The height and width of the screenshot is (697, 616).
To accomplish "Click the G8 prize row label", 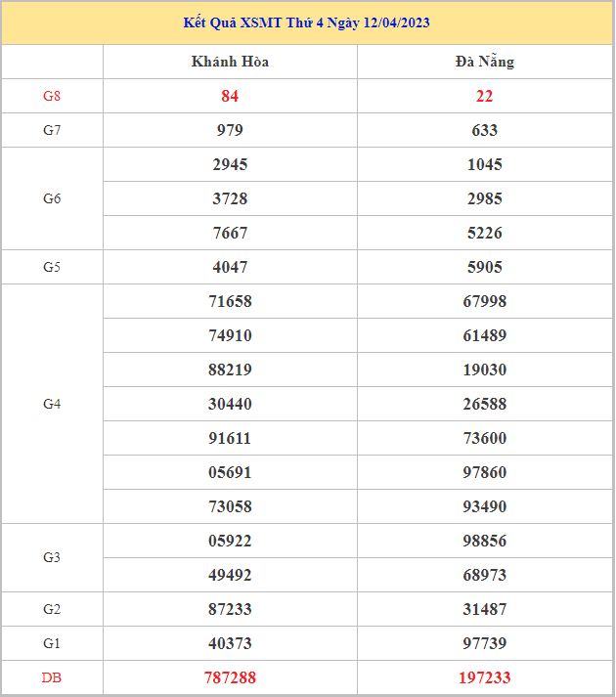I will pos(52,96).
